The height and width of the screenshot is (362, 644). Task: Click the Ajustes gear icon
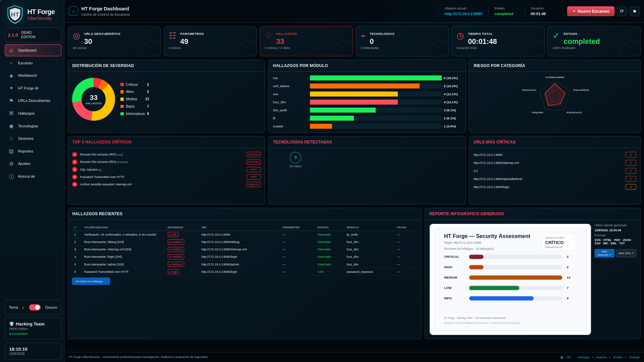[11, 164]
